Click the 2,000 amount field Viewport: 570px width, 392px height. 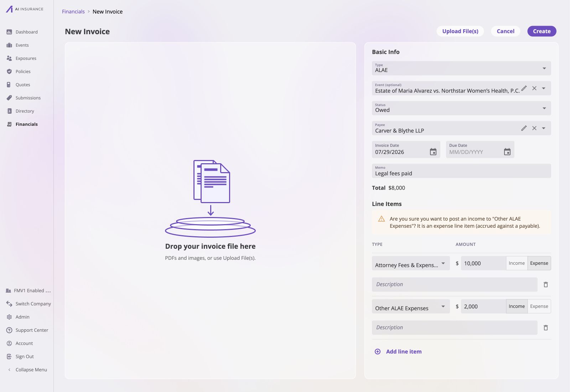[x=483, y=306]
